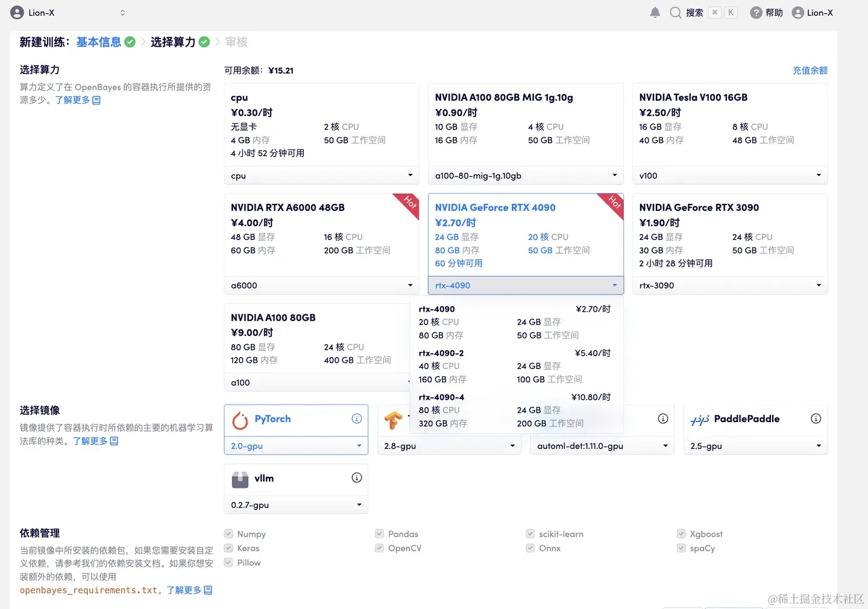Select rtx-4090 option at ¥2.70/时
This screenshot has width=868, height=609.
pyautogui.click(x=516, y=322)
